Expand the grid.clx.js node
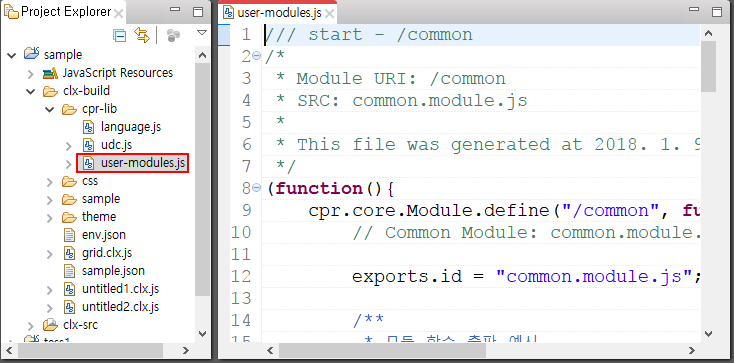Viewport: 734px width, 363px height. 50,253
